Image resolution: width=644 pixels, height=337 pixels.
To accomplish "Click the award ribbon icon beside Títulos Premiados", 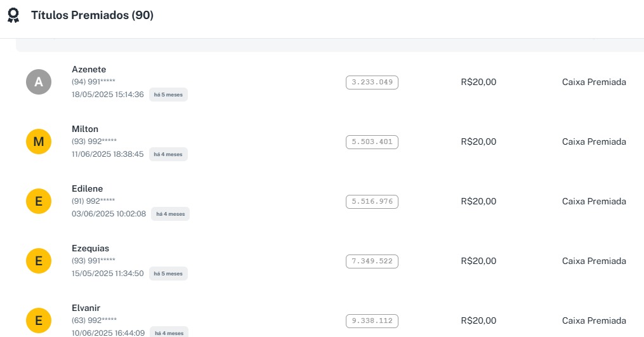I will (x=13, y=15).
